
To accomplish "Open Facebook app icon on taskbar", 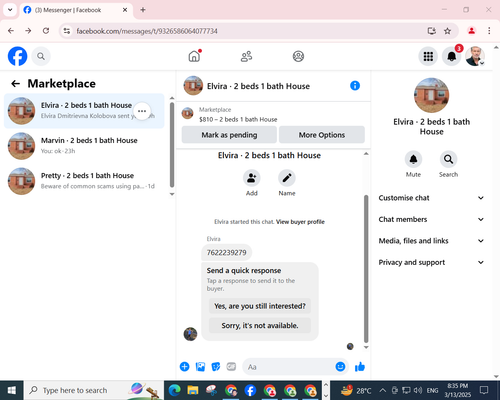I will (x=250, y=390).
